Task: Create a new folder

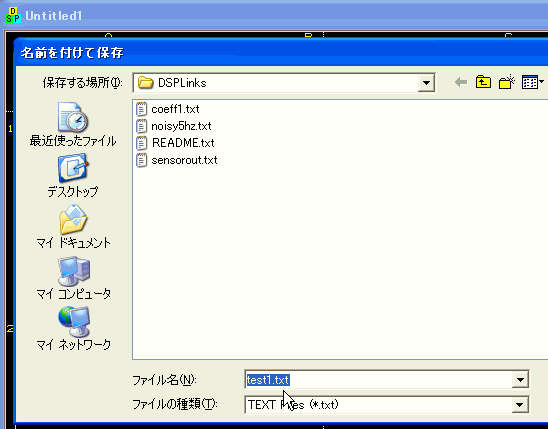Action: 507,82
